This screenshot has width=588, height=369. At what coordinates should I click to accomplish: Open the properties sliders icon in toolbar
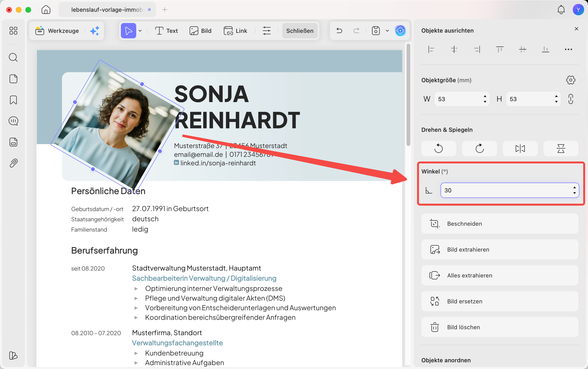pos(266,31)
